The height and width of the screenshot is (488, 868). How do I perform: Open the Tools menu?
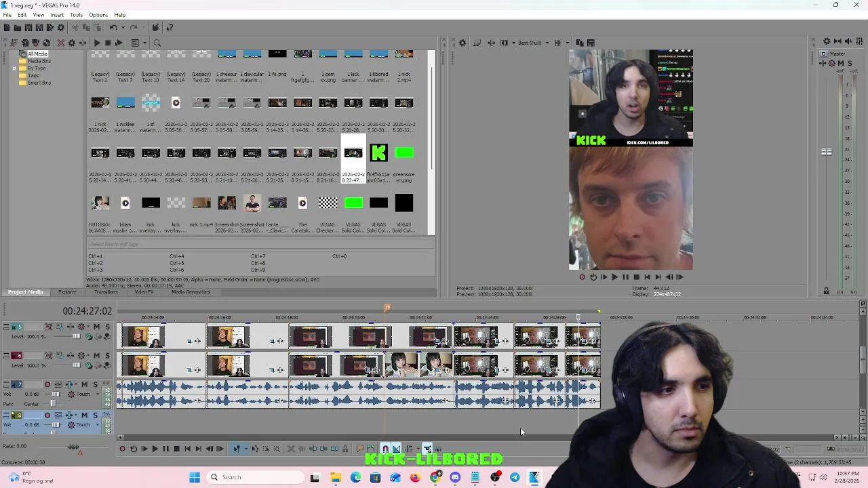76,15
